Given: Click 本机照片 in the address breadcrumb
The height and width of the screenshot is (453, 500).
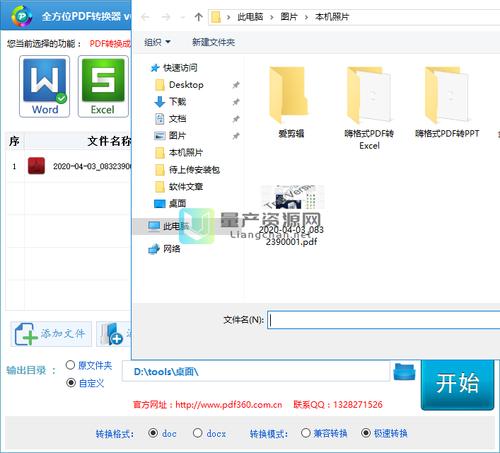Looking at the screenshot, I should click(x=332, y=17).
